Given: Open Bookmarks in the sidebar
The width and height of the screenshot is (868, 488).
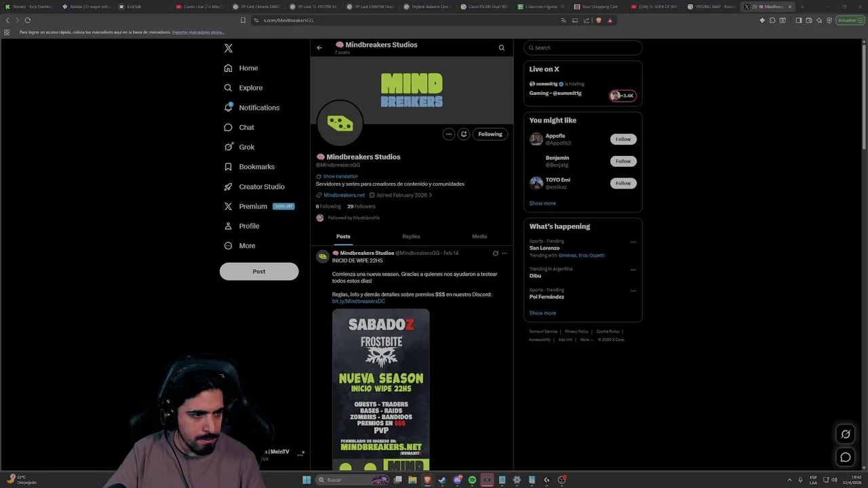Looking at the screenshot, I should pos(249,167).
